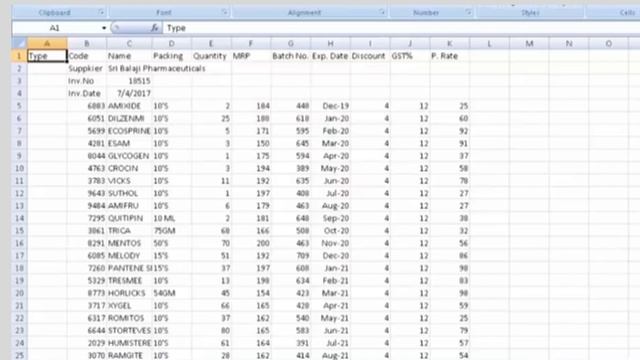This screenshot has width=640, height=360.
Task: Click the 10 ML packing cell
Action: click(x=171, y=218)
